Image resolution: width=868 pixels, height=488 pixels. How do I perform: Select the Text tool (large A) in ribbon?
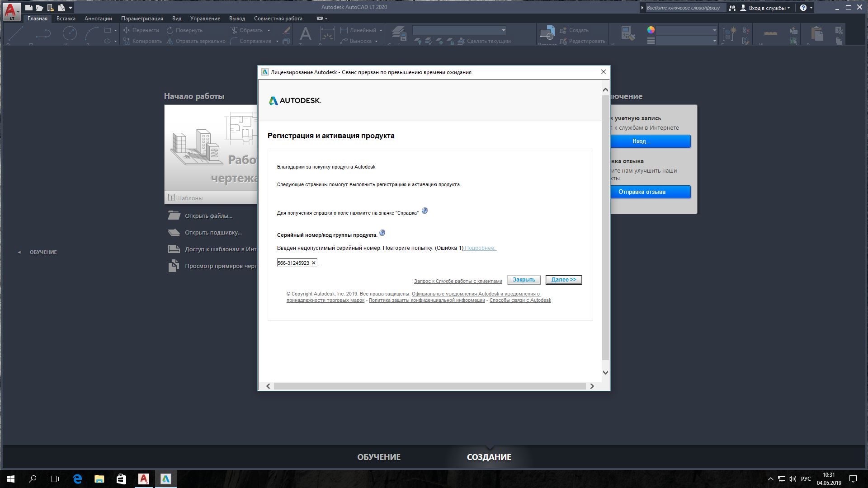click(306, 34)
